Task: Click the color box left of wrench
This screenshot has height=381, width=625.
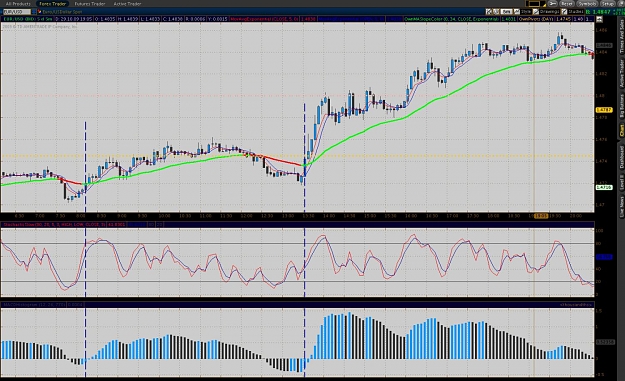Action: (534, 4)
